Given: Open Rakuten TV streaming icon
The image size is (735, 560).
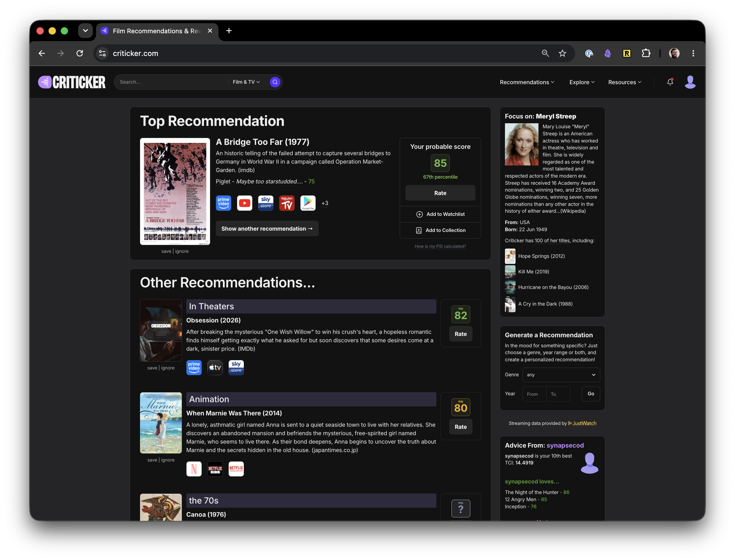Looking at the screenshot, I should [287, 203].
